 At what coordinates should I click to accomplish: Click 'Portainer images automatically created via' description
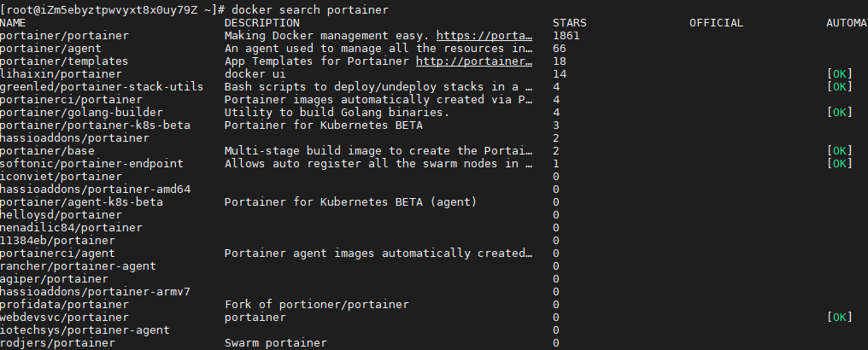click(x=378, y=100)
